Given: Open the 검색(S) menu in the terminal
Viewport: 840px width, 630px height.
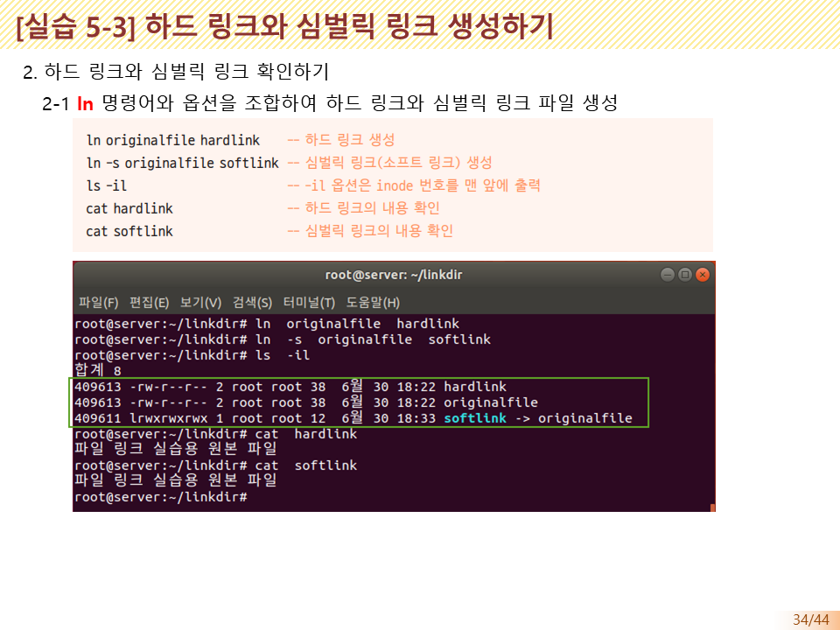Looking at the screenshot, I should [251, 301].
